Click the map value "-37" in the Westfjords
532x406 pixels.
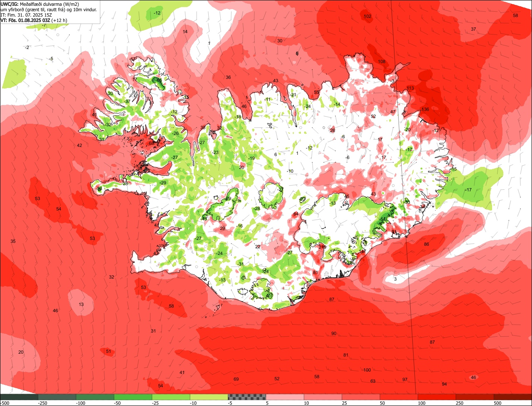(127, 101)
